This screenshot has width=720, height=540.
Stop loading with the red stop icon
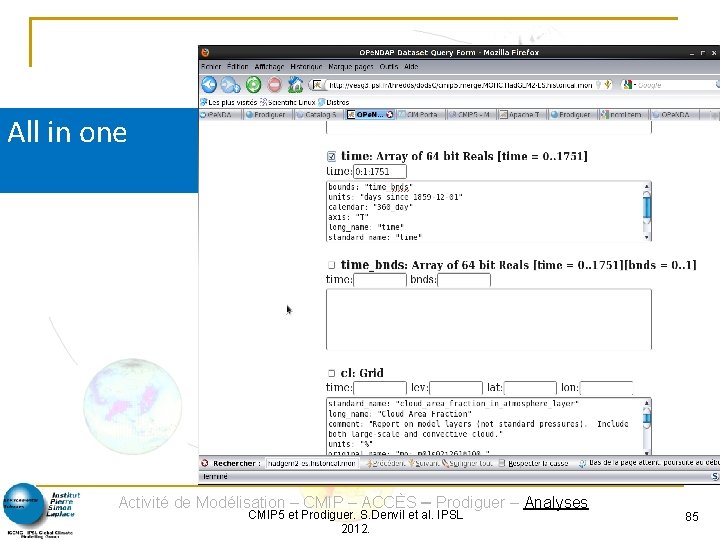[x=275, y=85]
